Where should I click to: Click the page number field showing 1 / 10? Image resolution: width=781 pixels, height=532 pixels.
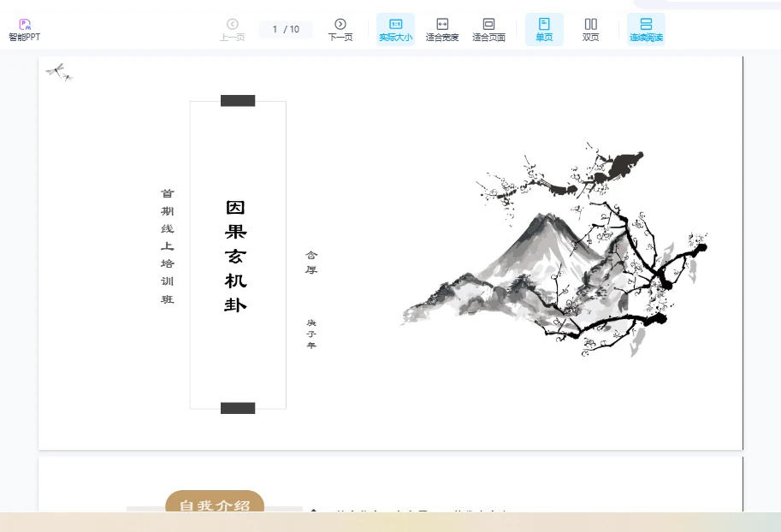(286, 28)
